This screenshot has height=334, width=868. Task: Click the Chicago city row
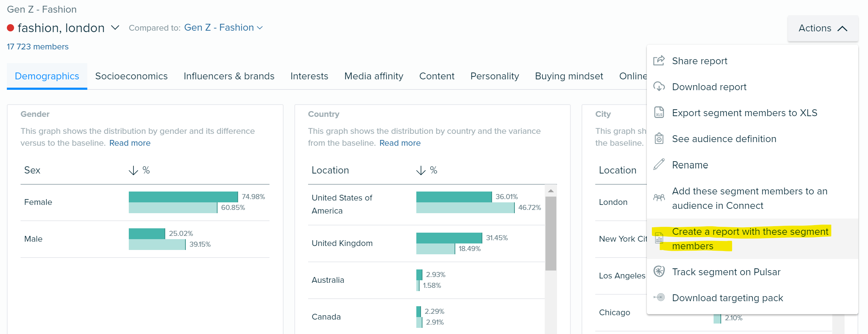click(x=614, y=312)
